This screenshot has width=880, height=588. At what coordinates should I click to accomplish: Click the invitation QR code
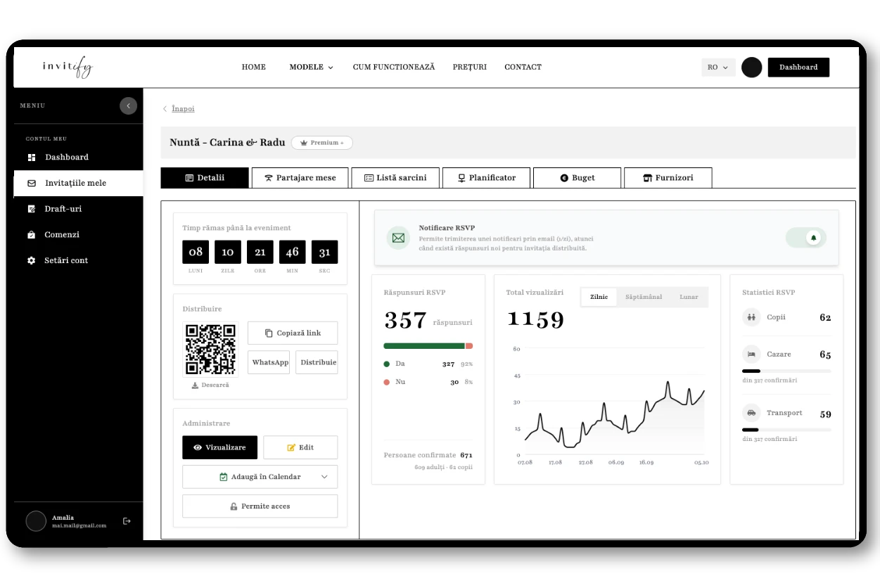[210, 349]
